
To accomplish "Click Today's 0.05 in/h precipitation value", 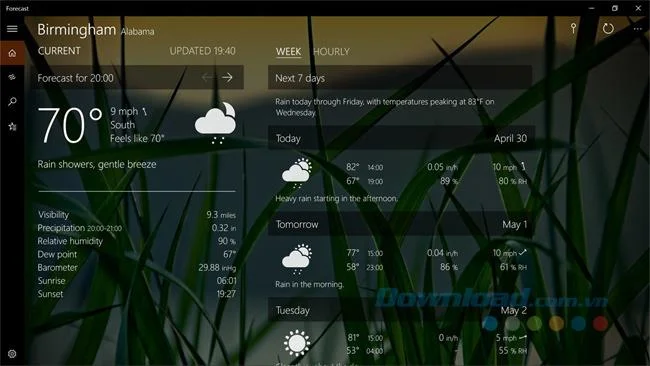I will (442, 167).
